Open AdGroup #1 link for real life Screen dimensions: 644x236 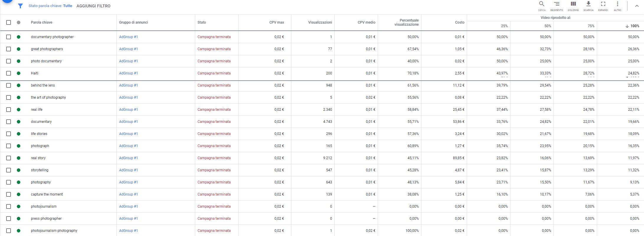coord(129,110)
